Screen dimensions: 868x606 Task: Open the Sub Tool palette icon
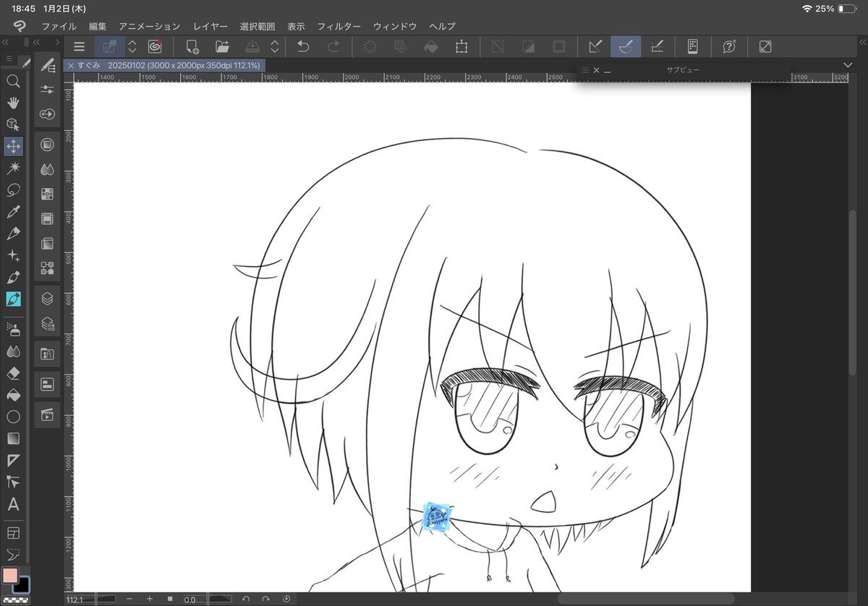48,67
